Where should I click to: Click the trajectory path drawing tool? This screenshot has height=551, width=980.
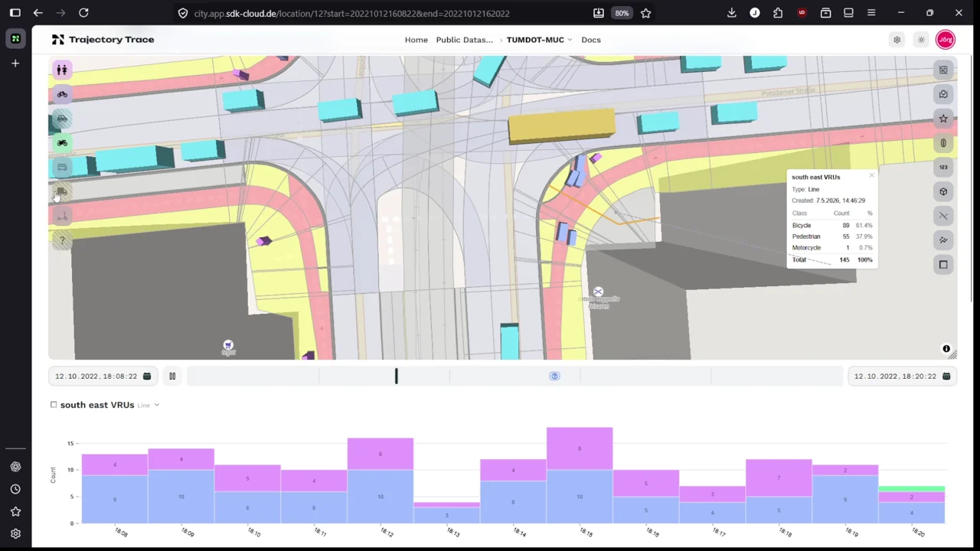943,240
